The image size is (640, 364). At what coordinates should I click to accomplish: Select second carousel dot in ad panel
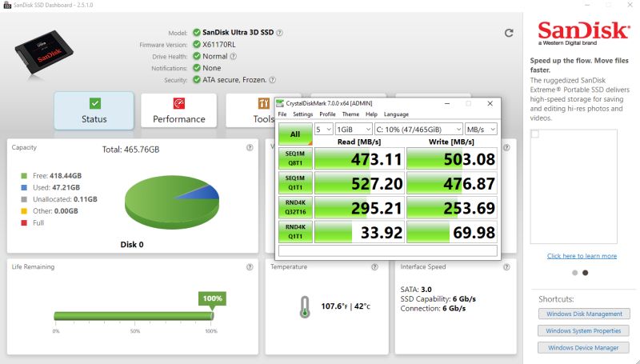coord(586,273)
